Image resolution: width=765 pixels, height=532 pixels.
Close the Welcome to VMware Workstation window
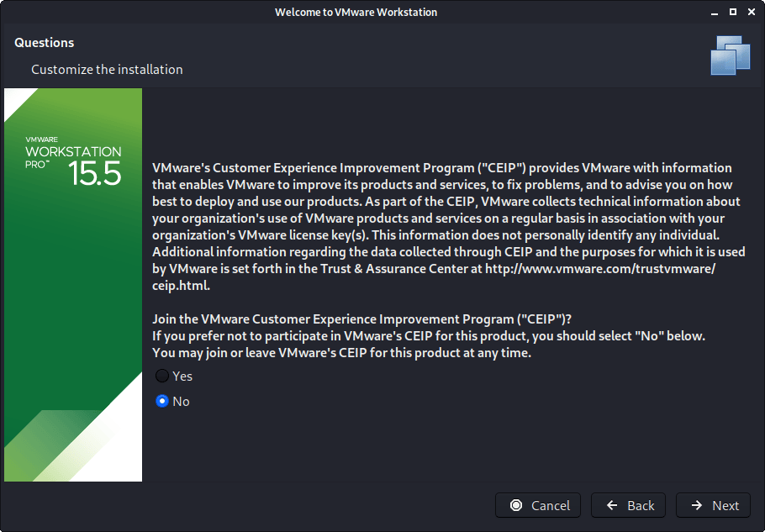coord(750,13)
